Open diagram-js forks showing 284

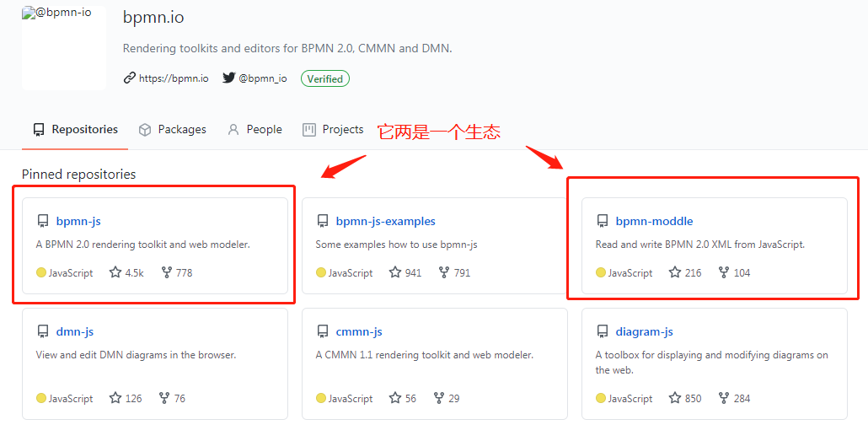pos(734,398)
